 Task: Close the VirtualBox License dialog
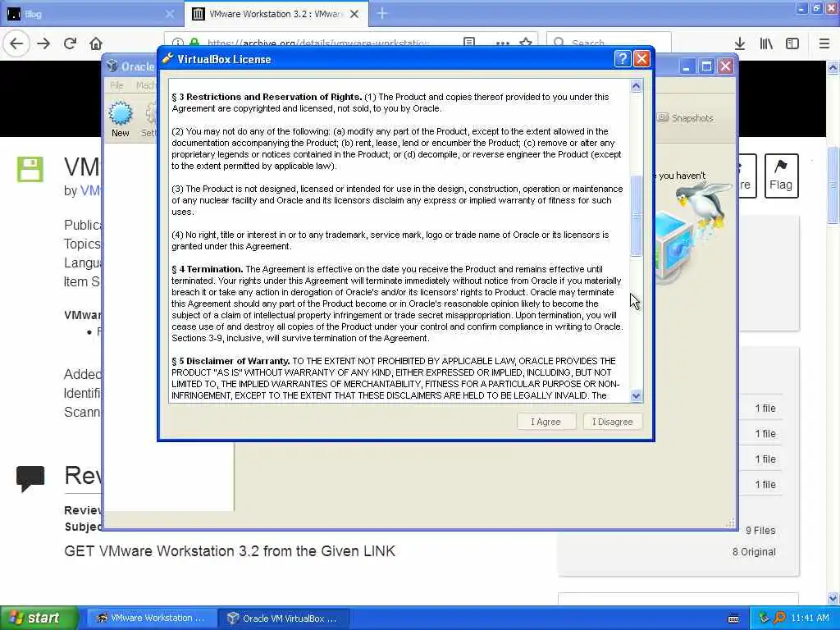coord(641,59)
